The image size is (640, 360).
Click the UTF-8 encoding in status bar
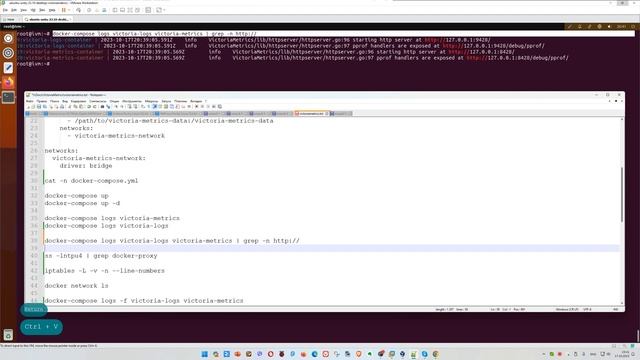point(587,309)
